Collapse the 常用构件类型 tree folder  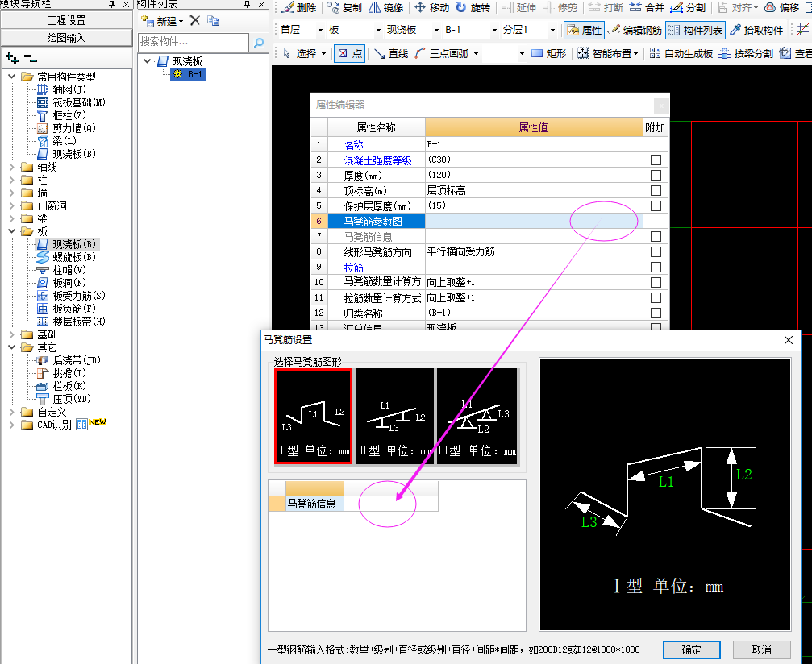point(11,77)
